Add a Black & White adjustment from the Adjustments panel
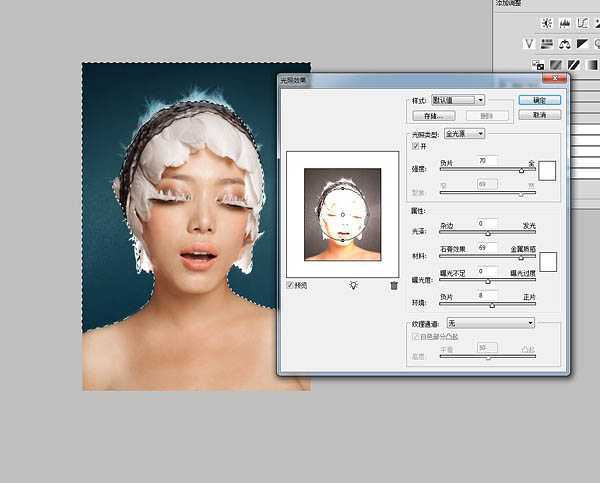Screen dimensions: 600x483 582,44
